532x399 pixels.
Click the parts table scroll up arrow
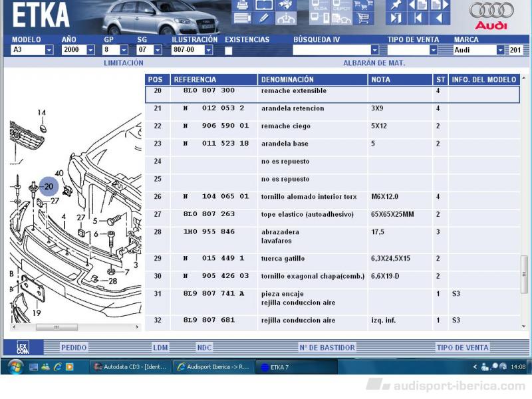point(524,78)
